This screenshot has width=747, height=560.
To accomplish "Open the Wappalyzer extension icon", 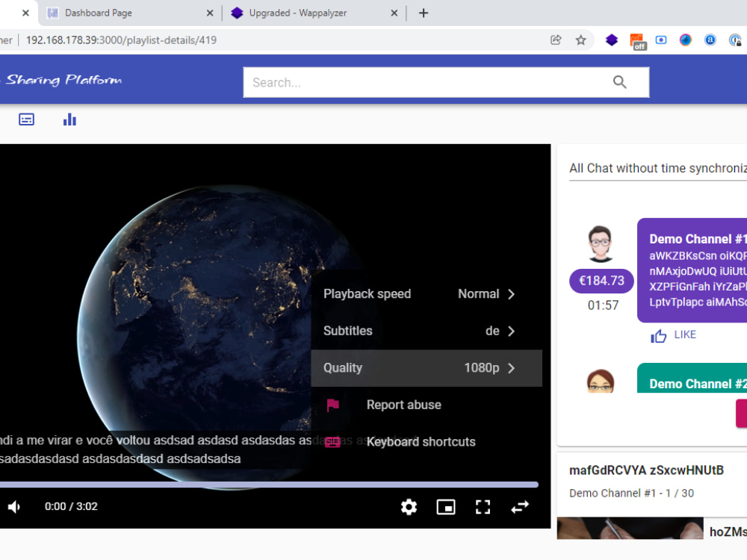I will [x=612, y=40].
